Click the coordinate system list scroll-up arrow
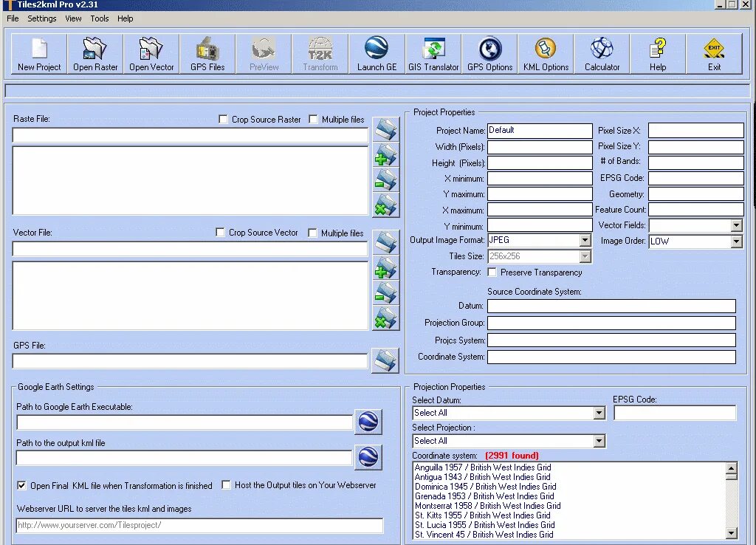This screenshot has width=756, height=545. (x=732, y=468)
